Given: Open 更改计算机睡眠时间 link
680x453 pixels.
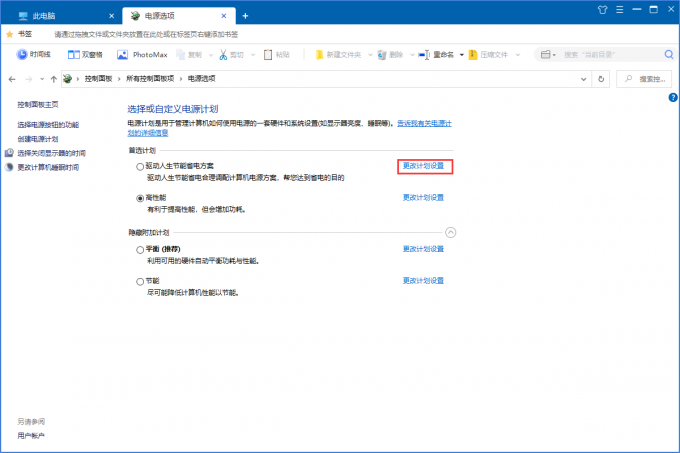Looking at the screenshot, I should pyautogui.click(x=48, y=167).
